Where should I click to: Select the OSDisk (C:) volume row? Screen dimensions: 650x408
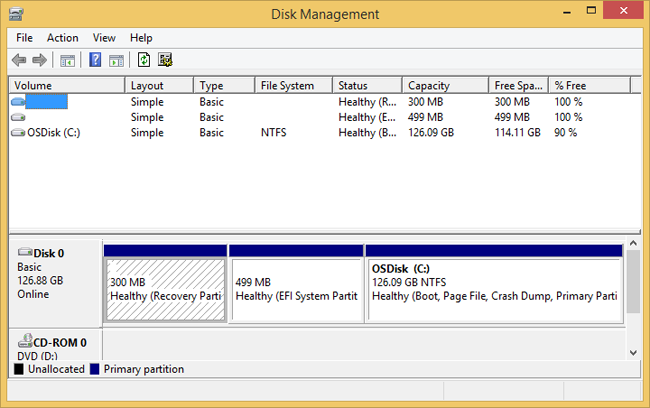[54, 132]
